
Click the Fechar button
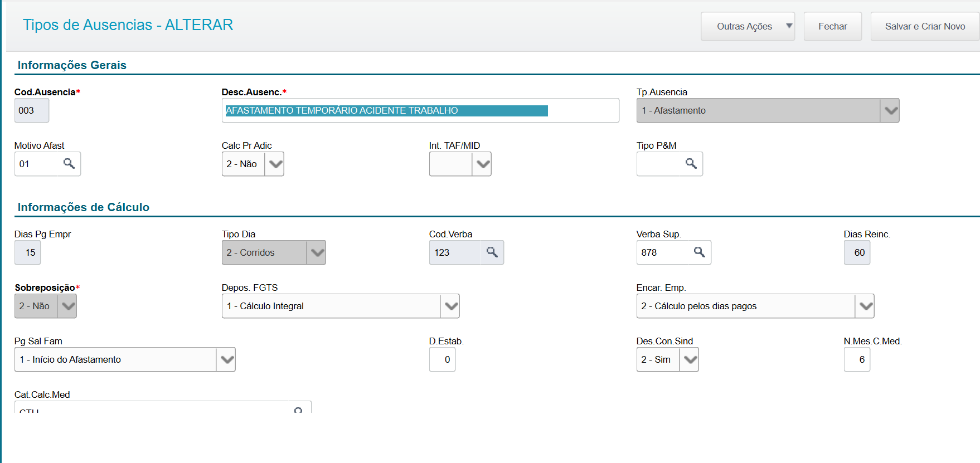[x=832, y=27]
